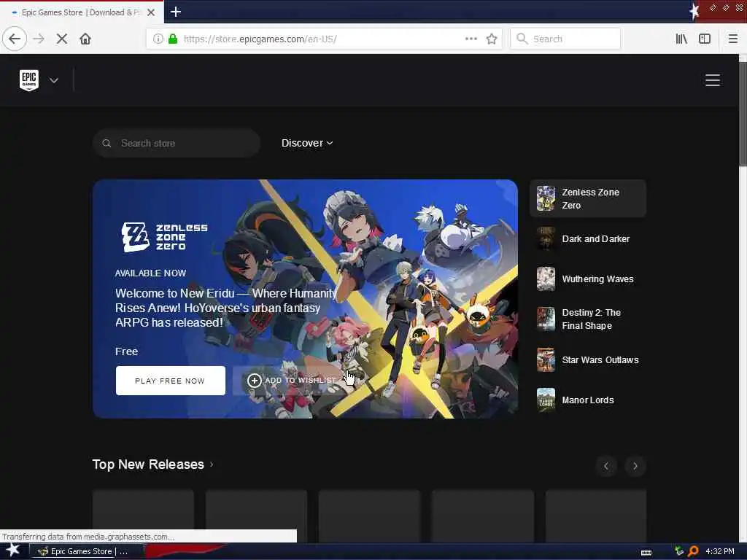Select Manor Lords in list
747x560 pixels.
[588, 400]
